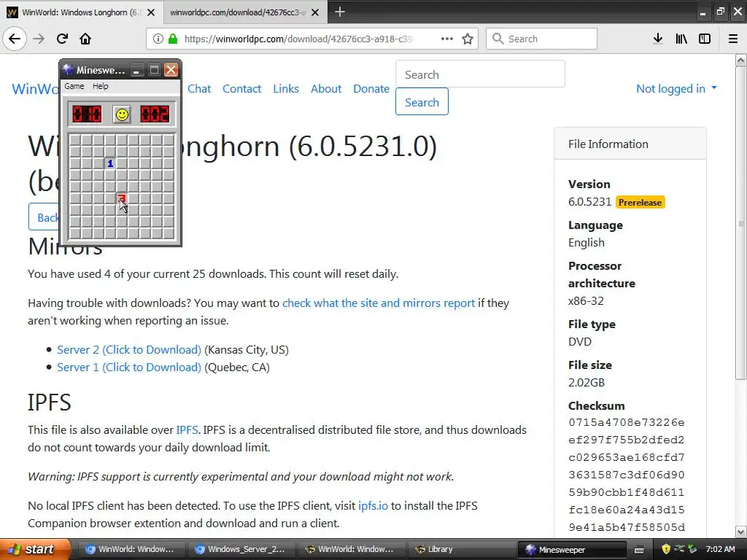Open page actions three-dot menu
Viewport: 747px width, 560px height.
[x=447, y=39]
